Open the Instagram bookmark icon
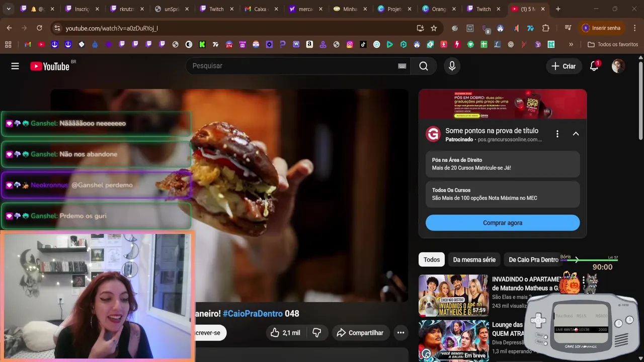 pyautogui.click(x=350, y=44)
